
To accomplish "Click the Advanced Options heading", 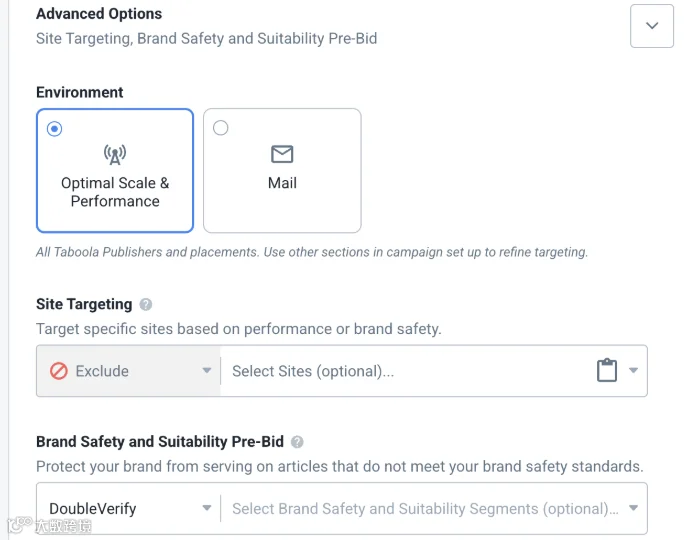I will [x=99, y=14].
